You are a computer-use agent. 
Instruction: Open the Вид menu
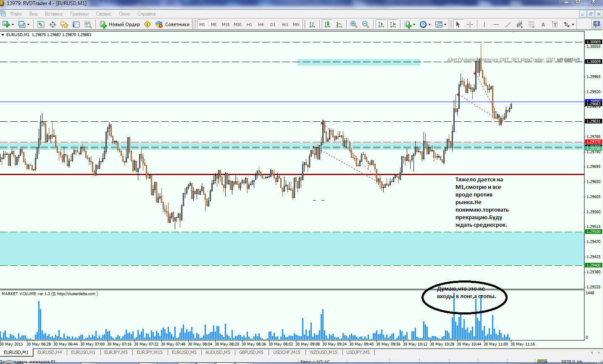pos(33,14)
